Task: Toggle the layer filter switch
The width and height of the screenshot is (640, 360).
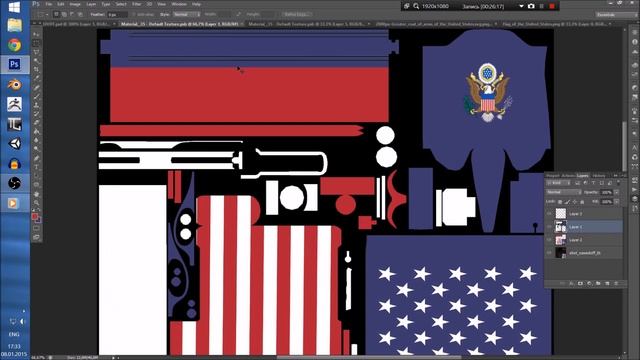Action: pyautogui.click(x=619, y=183)
